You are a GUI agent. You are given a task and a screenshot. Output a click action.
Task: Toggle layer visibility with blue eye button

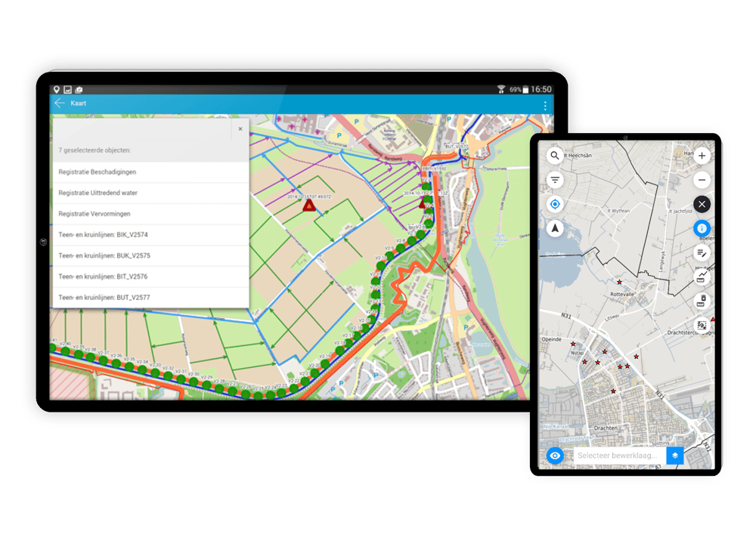(x=555, y=456)
